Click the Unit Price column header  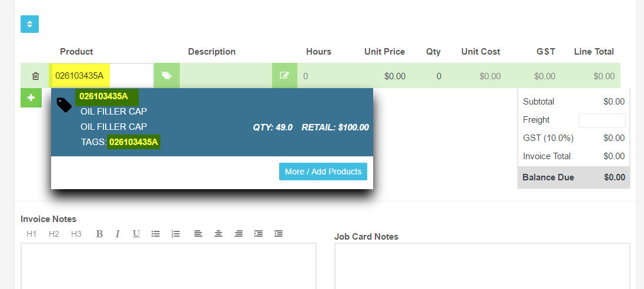[384, 52]
